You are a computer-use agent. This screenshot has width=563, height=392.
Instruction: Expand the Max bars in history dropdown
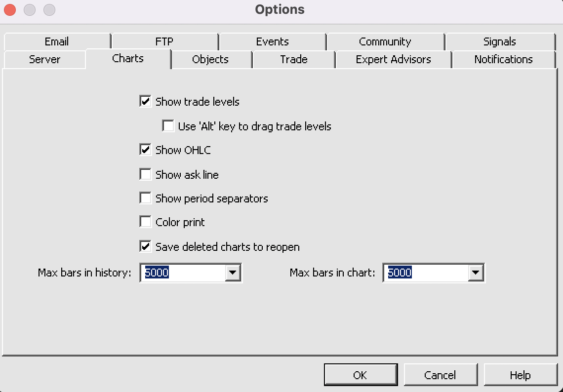click(x=233, y=273)
